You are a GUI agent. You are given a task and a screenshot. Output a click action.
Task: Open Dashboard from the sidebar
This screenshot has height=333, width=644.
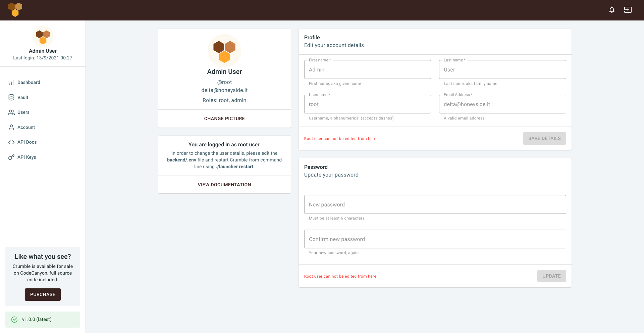coord(29,83)
